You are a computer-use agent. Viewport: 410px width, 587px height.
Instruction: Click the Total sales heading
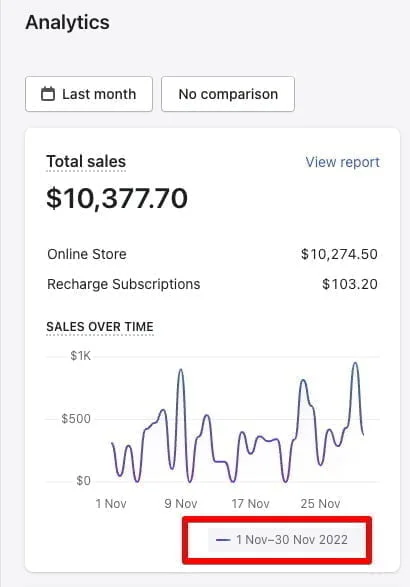(x=86, y=162)
